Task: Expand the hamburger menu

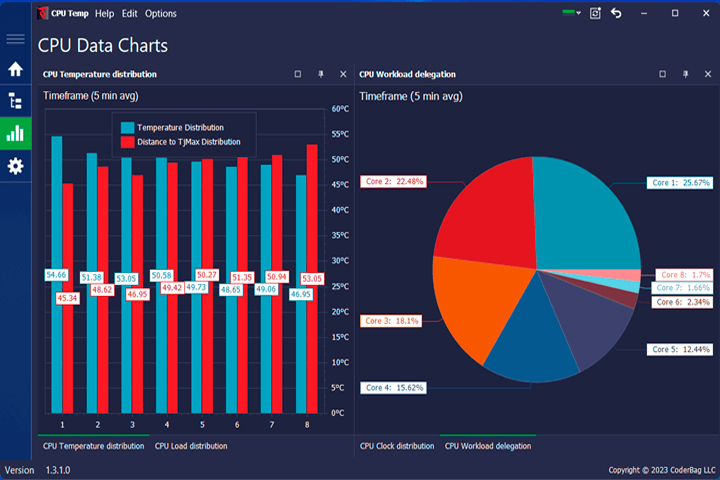Action: [15, 39]
